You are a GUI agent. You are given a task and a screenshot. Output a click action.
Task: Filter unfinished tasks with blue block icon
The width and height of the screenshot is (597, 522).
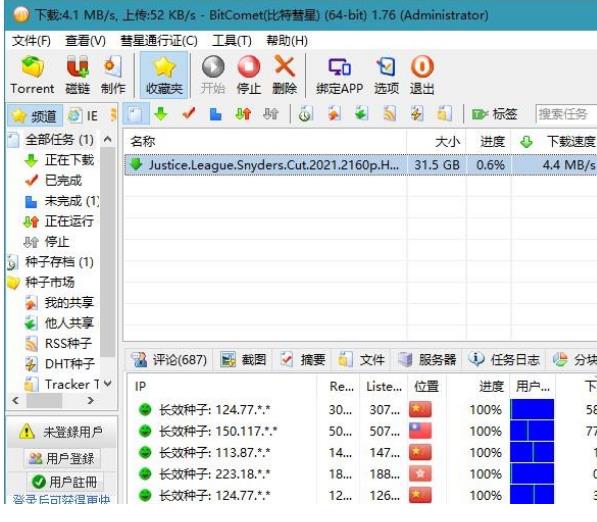(x=215, y=114)
